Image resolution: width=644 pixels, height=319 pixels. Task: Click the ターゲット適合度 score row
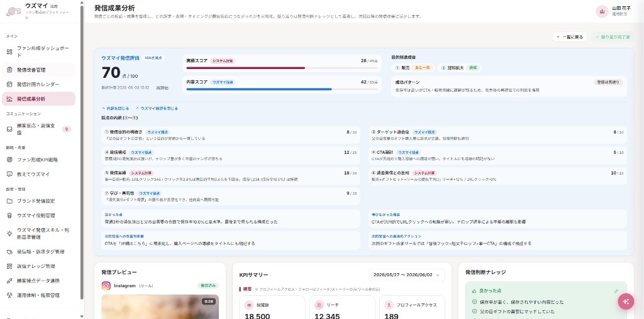tap(497, 135)
